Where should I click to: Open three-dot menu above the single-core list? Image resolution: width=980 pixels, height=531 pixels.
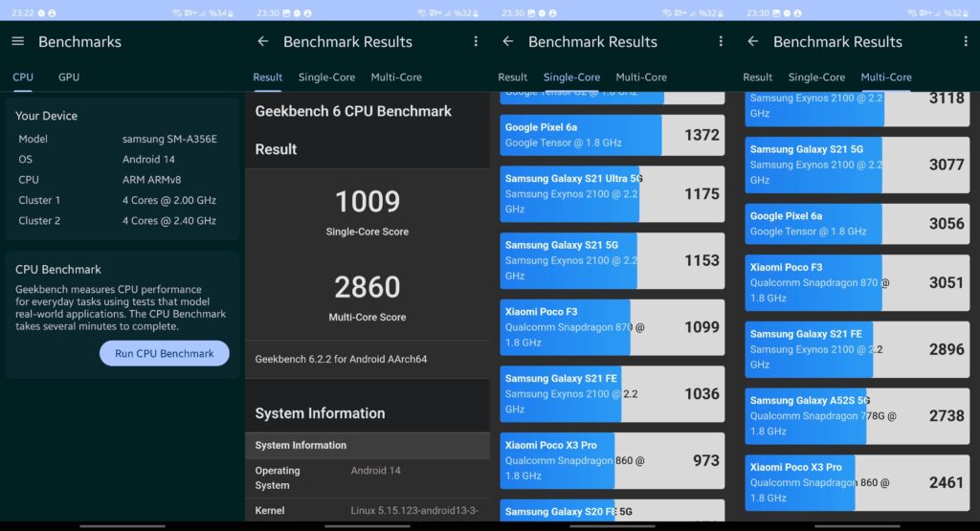[721, 42]
